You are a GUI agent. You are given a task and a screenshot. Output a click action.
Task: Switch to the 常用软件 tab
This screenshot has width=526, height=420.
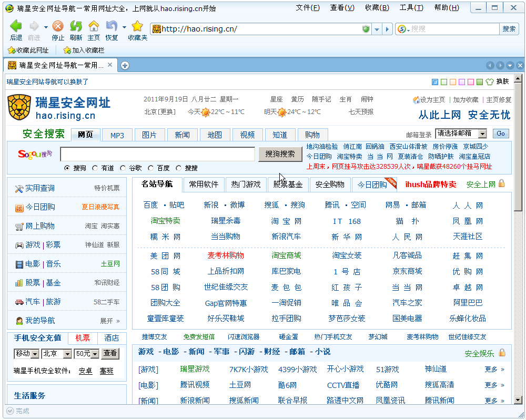coord(204,185)
